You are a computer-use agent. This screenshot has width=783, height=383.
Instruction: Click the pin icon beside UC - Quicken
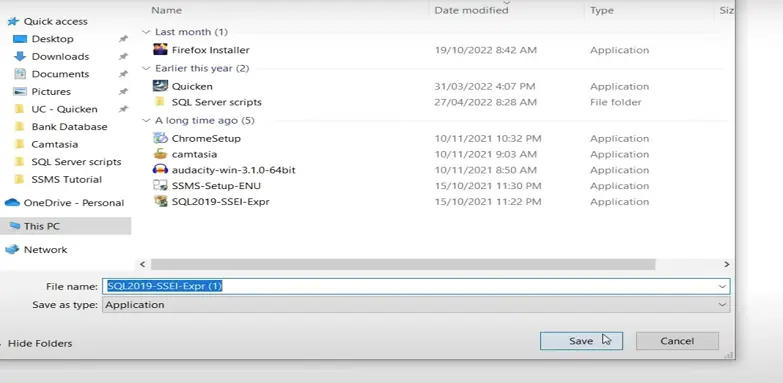pyautogui.click(x=123, y=109)
